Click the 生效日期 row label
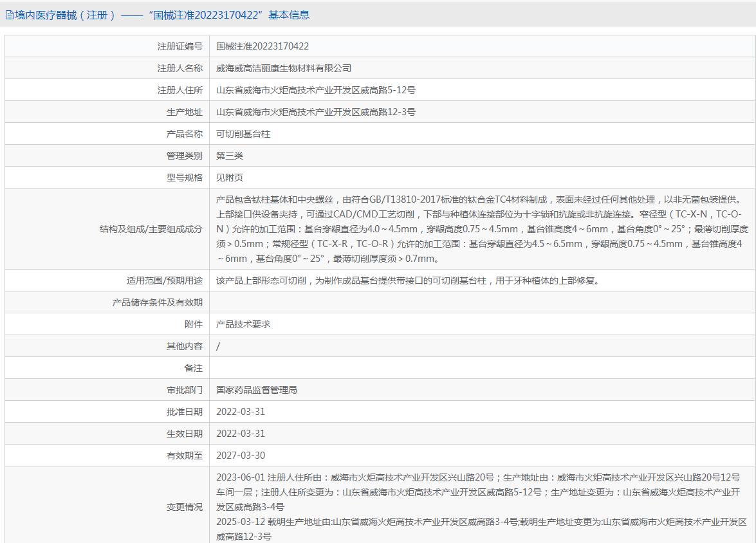 click(184, 434)
